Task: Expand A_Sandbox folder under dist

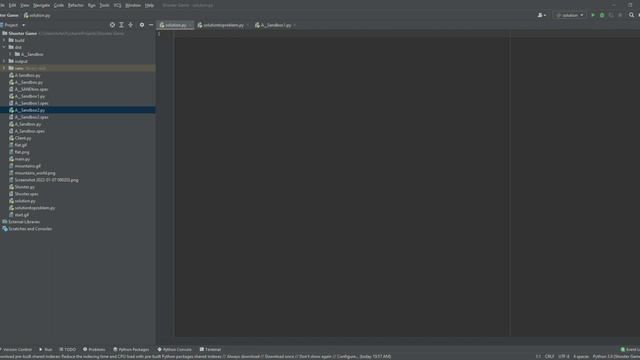Action: tap(10, 54)
